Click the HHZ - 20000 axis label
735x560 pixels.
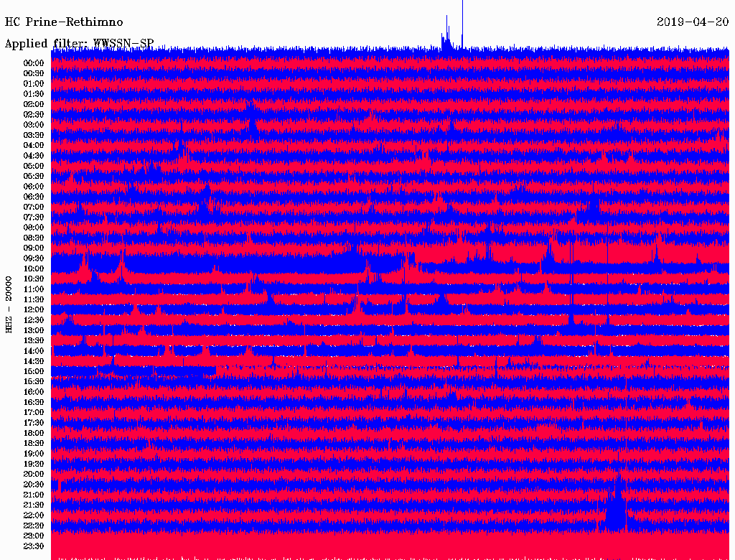tap(9, 305)
